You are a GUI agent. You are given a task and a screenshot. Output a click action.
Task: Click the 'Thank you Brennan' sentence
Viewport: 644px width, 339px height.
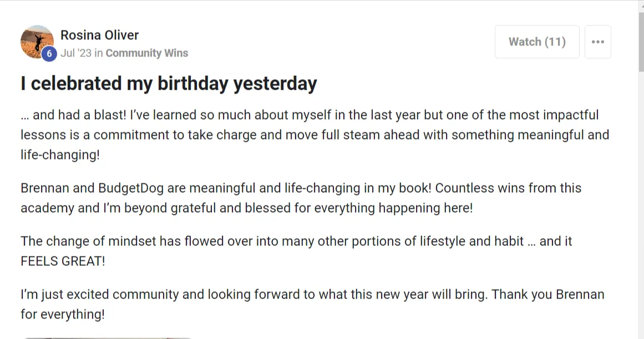coord(548,295)
